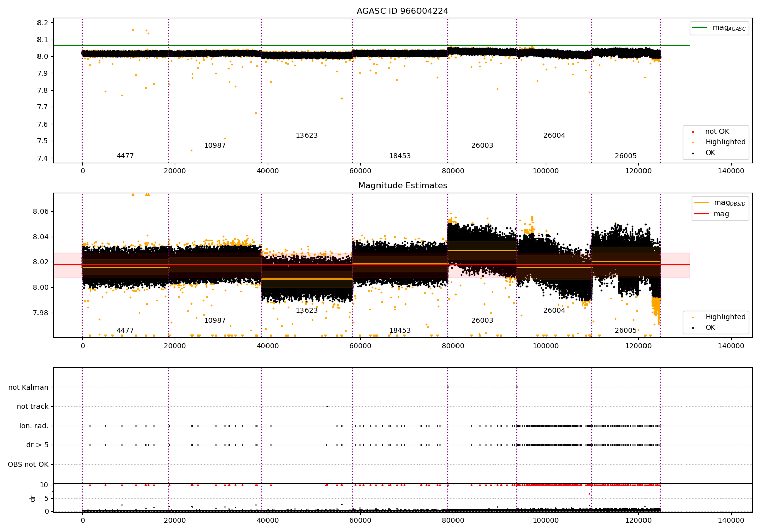Click obsid label 26004 in top plot

554,136
